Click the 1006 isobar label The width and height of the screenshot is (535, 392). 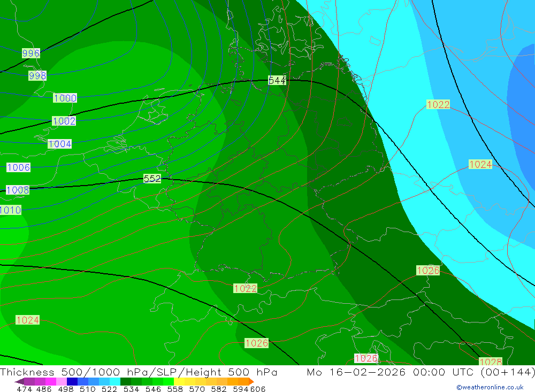[x=18, y=167]
